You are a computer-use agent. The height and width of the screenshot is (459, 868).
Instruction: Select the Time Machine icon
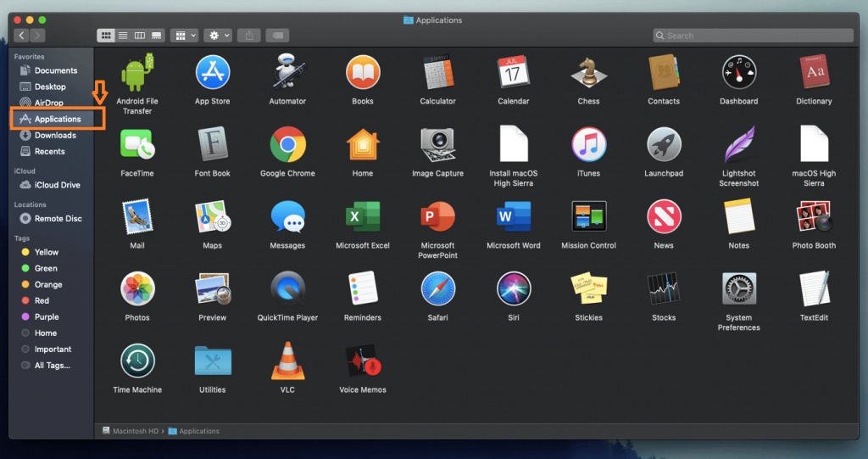pos(137,361)
